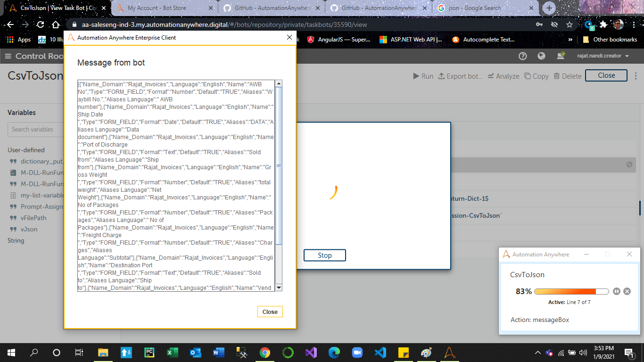Open a new browser tab

click(549, 8)
